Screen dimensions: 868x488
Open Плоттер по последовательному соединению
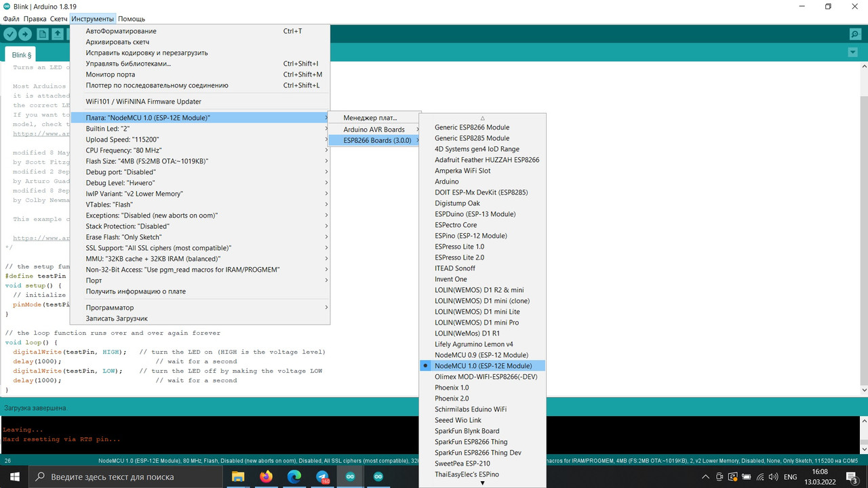200,85
